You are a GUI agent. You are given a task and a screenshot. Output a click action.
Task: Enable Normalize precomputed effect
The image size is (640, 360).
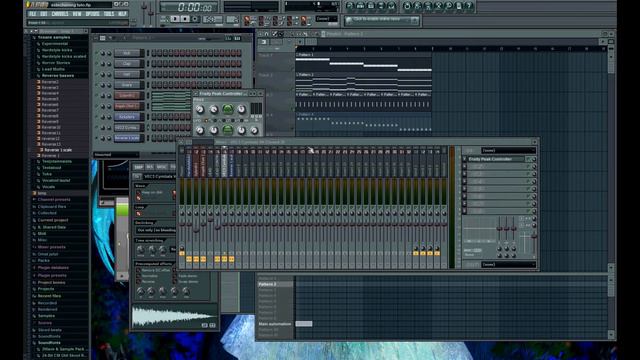138,276
